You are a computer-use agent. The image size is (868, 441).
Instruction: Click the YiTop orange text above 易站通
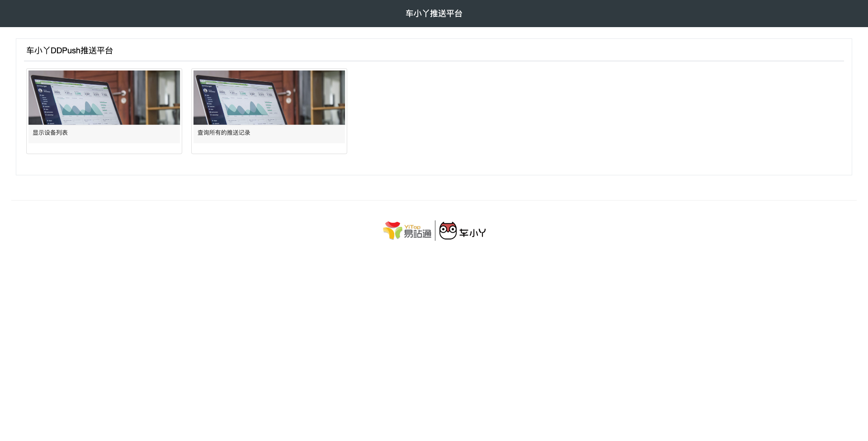tap(412, 227)
